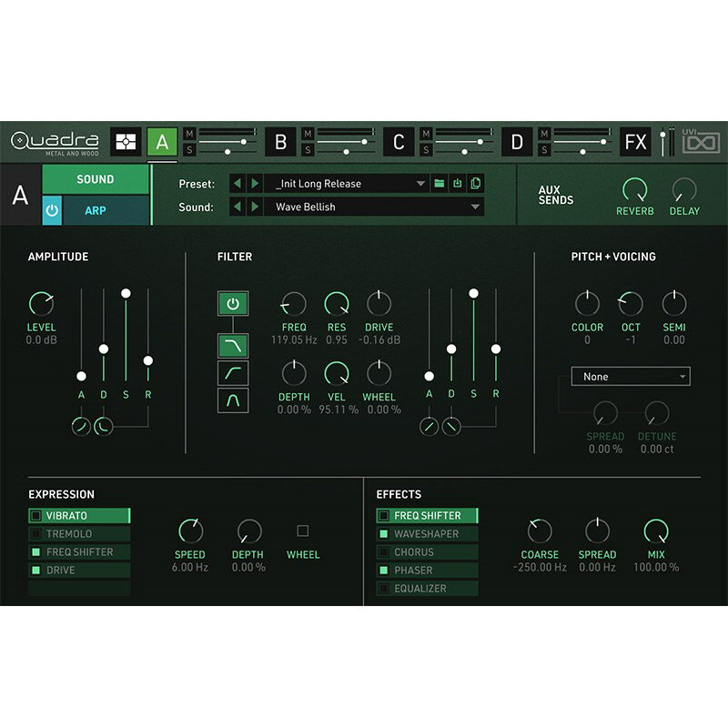Switch to the SOUND tab
The image size is (728, 728).
pyautogui.click(x=96, y=179)
